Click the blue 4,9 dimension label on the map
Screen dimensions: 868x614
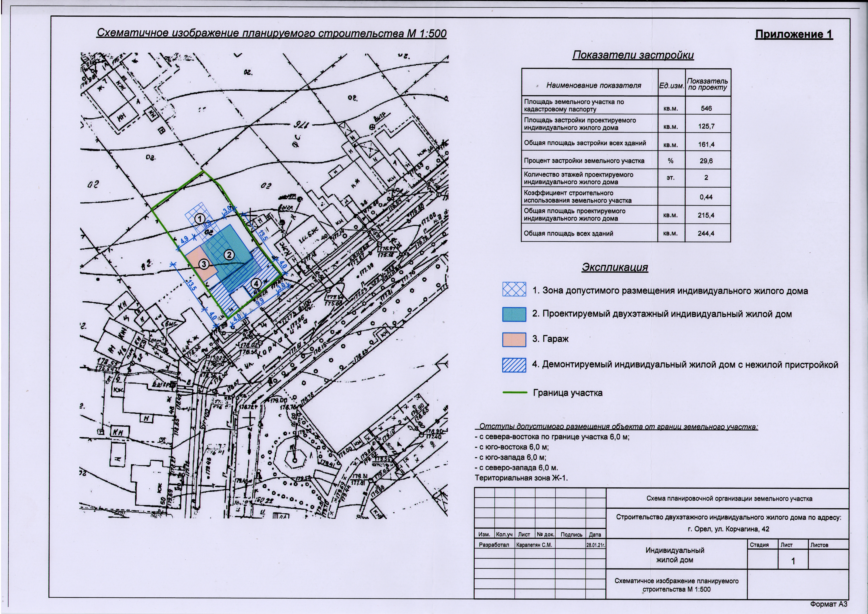tap(184, 240)
